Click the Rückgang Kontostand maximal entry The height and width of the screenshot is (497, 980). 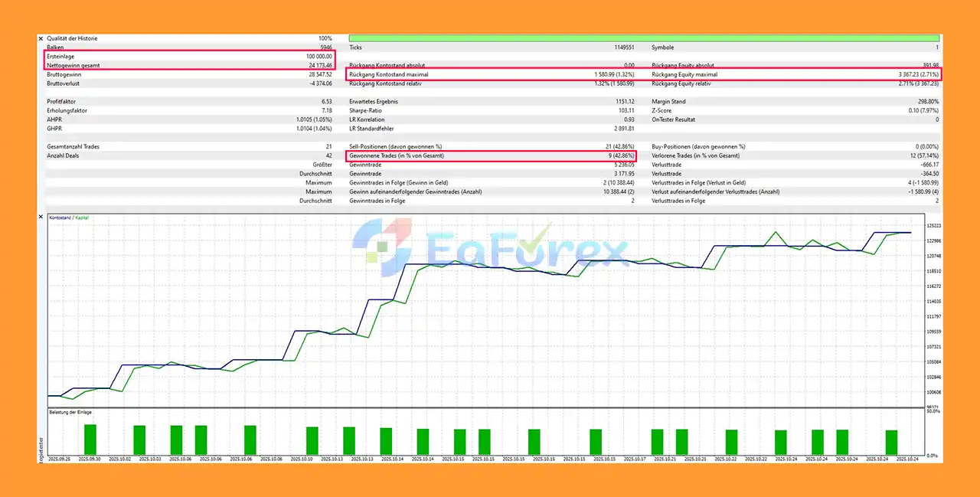pyautogui.click(x=491, y=74)
